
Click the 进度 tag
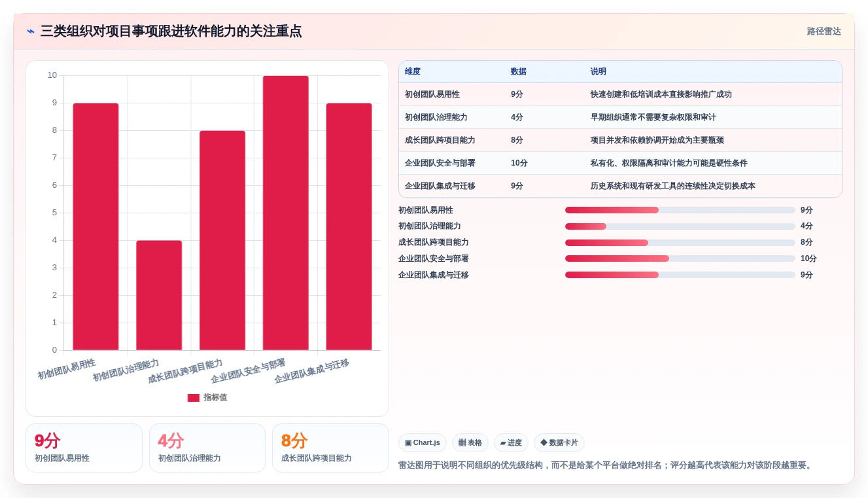click(511, 443)
